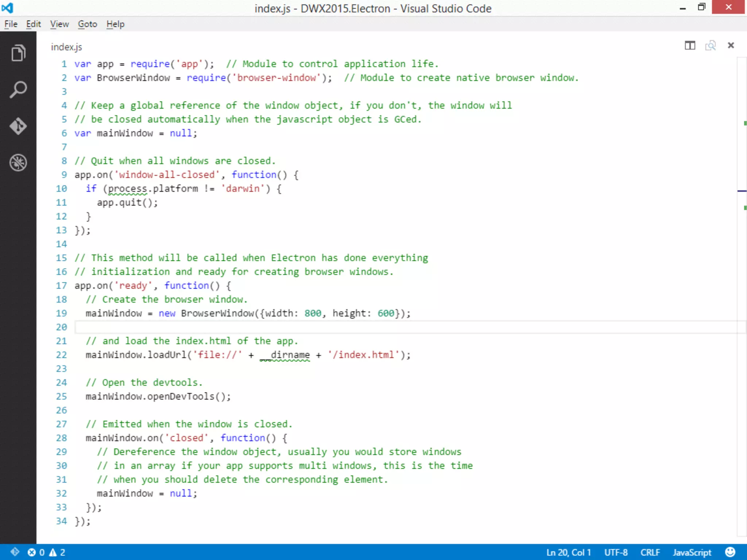Click the Ln 20, Col 1 indicator

click(568, 552)
